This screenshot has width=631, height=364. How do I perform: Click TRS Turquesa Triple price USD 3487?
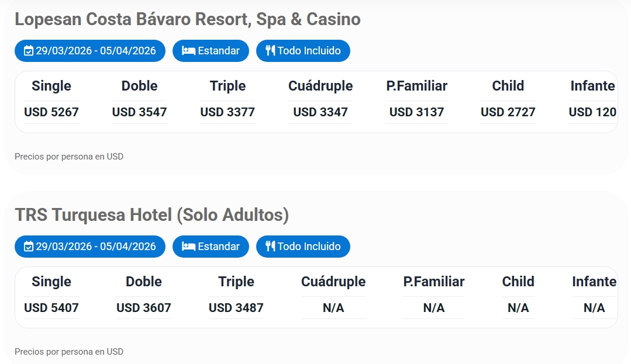coord(236,308)
